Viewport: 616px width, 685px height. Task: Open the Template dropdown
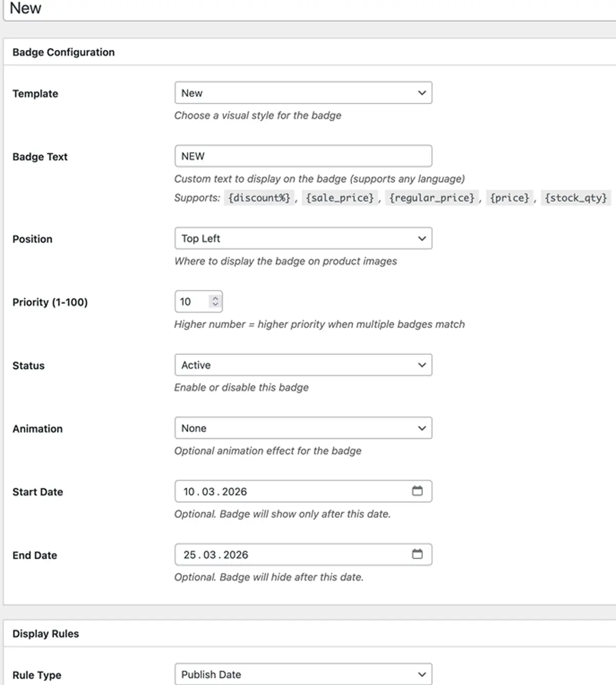coord(303,93)
